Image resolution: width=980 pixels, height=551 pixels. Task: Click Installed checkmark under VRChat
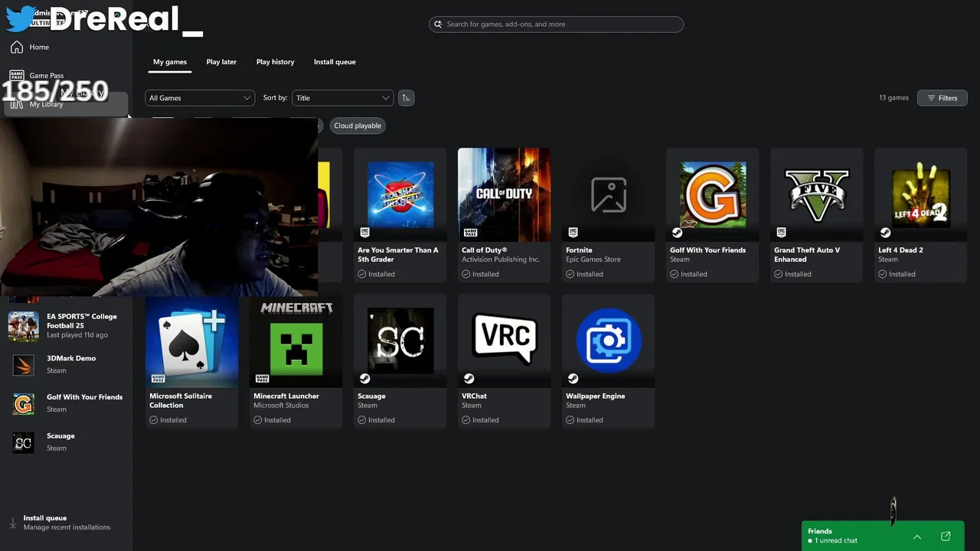coord(465,420)
